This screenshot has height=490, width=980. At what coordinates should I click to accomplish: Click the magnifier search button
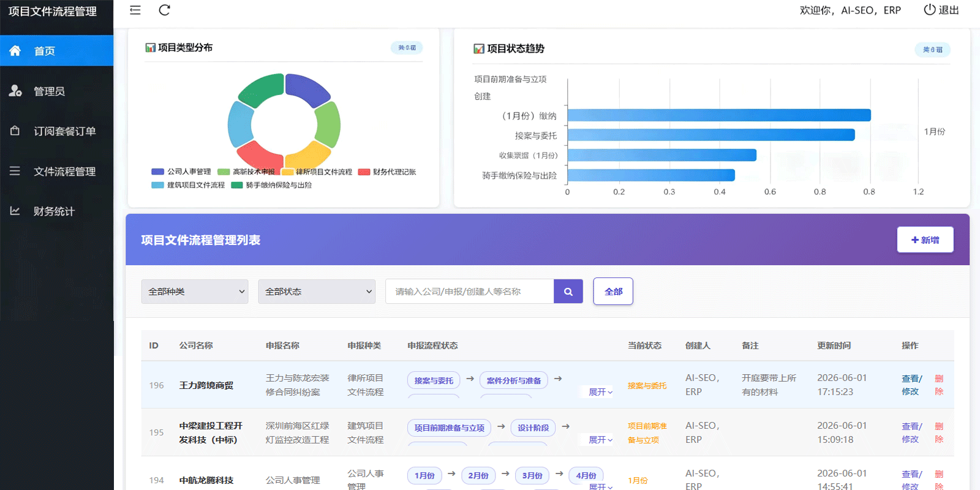[x=568, y=292]
